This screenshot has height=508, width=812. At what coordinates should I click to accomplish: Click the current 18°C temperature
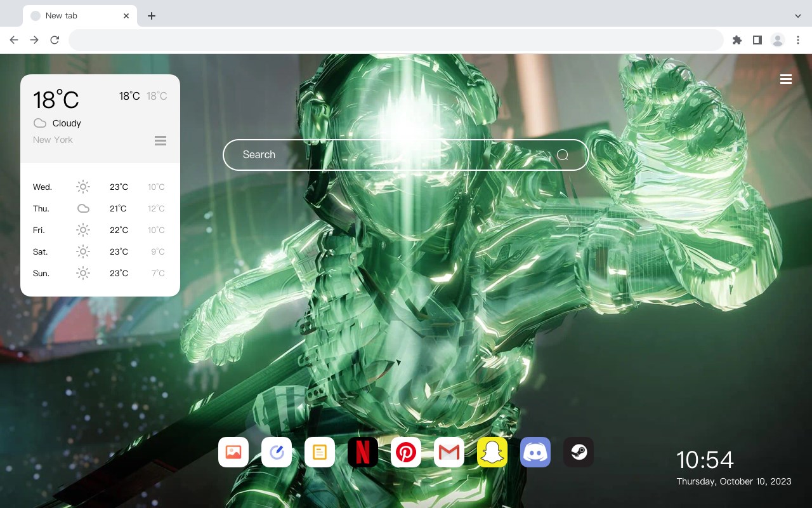click(x=56, y=100)
